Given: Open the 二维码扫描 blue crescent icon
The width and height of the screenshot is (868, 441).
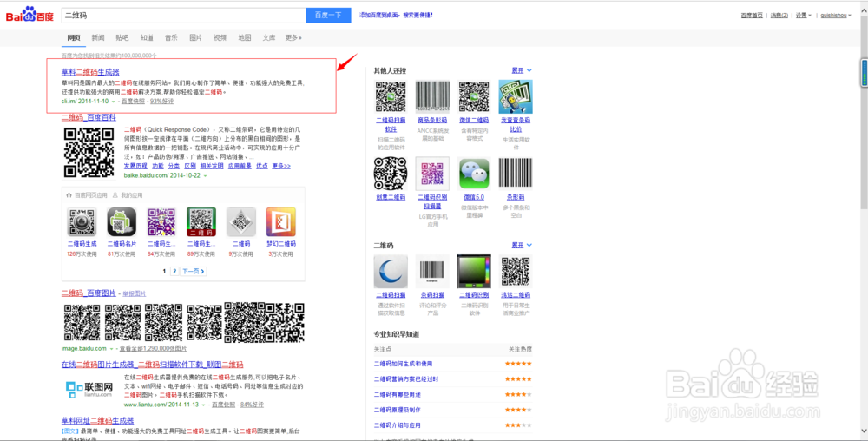Looking at the screenshot, I should tap(391, 272).
